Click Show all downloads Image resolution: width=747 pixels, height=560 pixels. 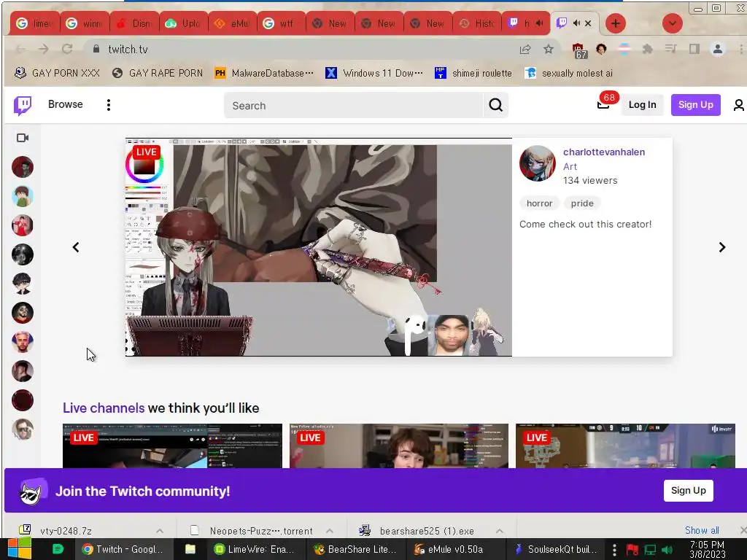[702, 530]
